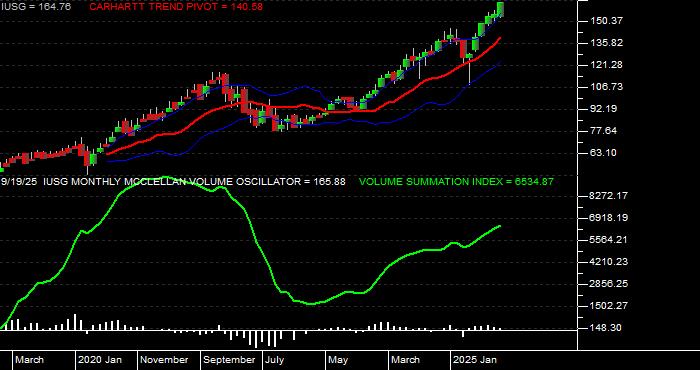Click the 2025 Jan time axis marker
Viewport: 700px width, 370px height.
coord(475,360)
